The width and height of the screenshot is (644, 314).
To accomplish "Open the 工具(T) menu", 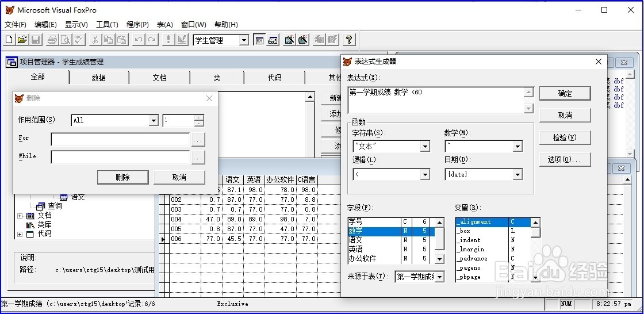I will click(107, 25).
